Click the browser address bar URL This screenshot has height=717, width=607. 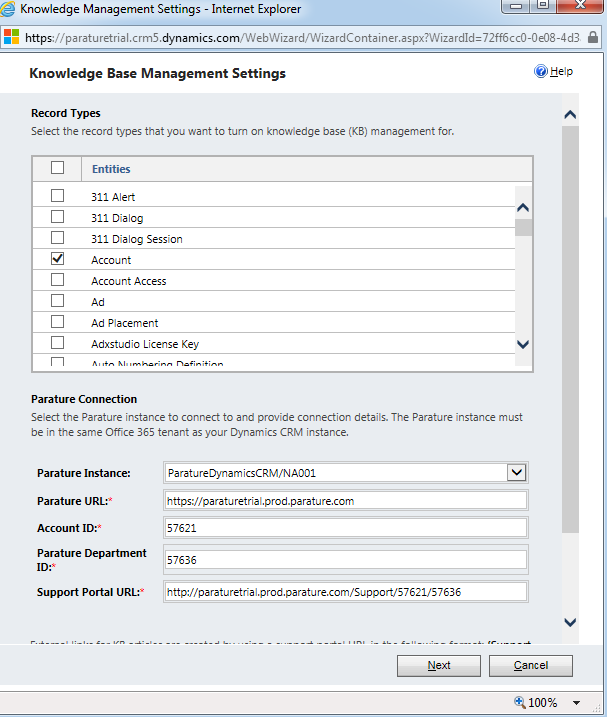point(302,37)
